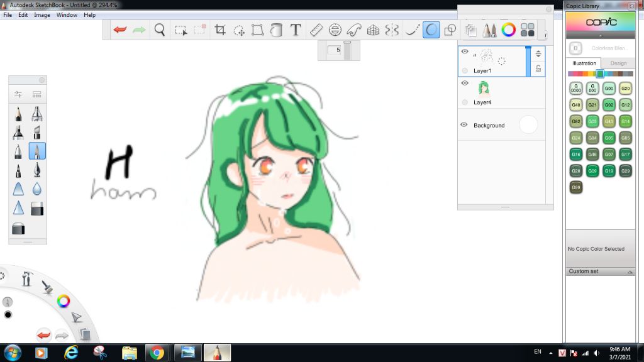The image size is (644, 362).
Task: Pick Copic color G99
Action: (576, 187)
